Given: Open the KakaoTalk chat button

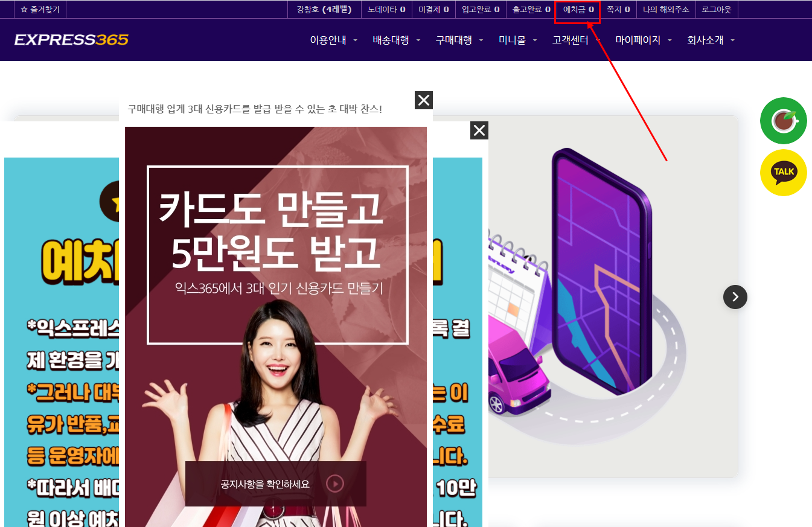Looking at the screenshot, I should [784, 173].
